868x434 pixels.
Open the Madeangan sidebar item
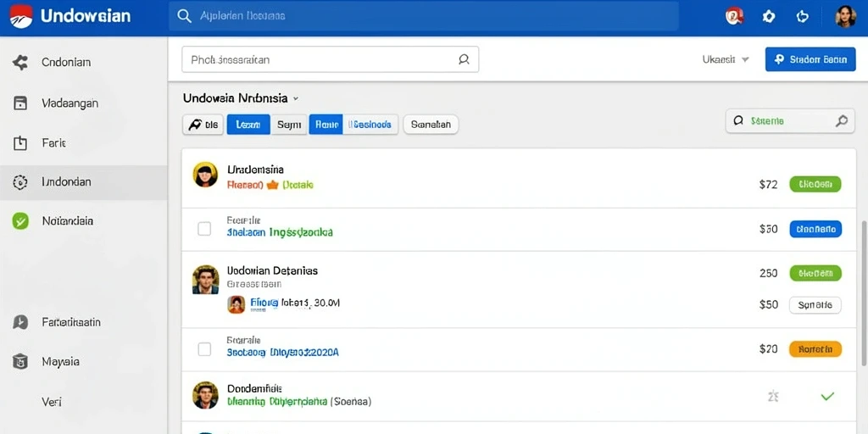coord(84,103)
